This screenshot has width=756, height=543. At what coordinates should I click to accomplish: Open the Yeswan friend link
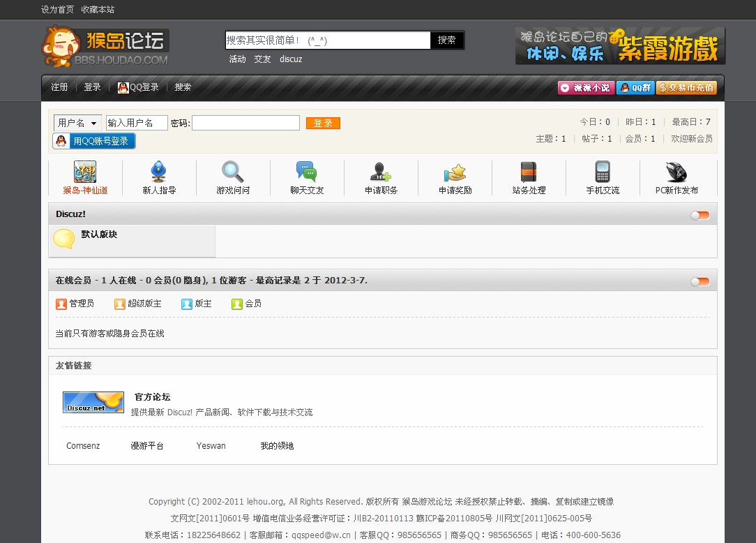pos(211,445)
